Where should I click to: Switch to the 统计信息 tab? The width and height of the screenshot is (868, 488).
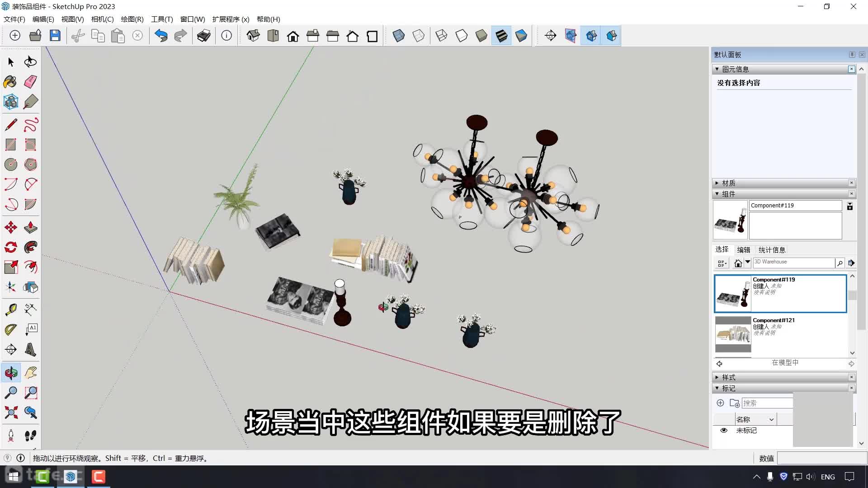772,250
